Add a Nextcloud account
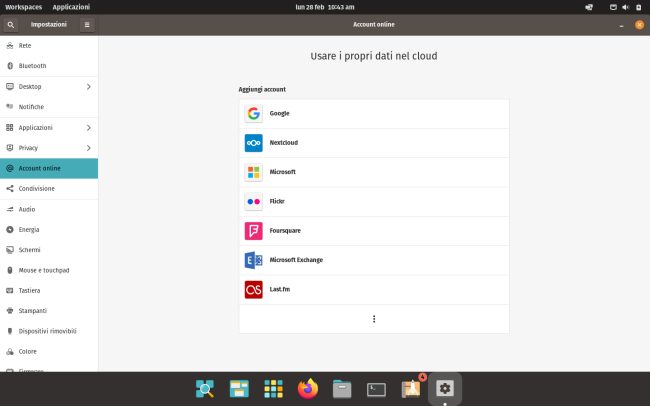 [x=374, y=143]
